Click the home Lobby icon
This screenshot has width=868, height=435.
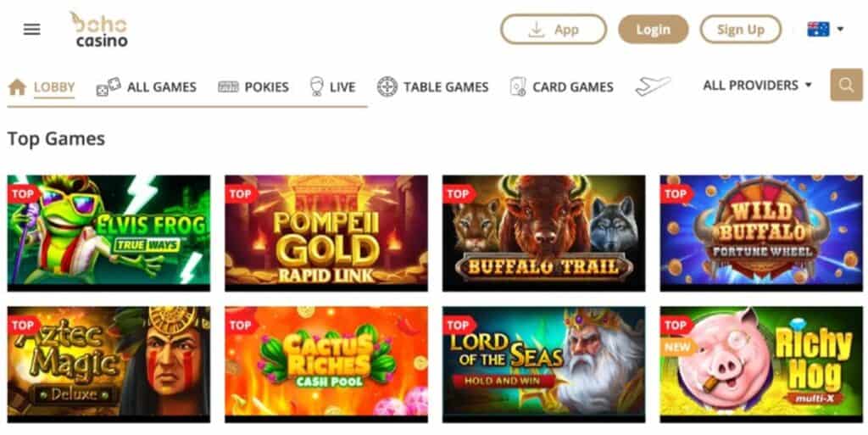(17, 86)
